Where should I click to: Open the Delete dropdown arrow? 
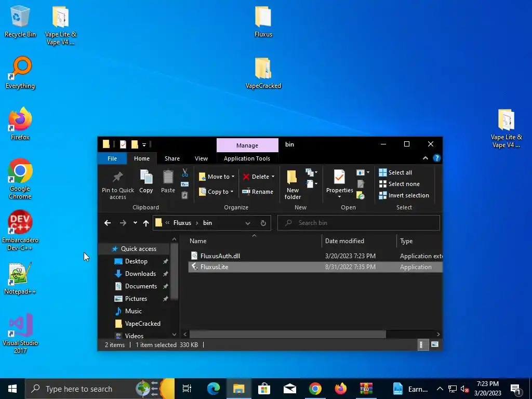273,177
